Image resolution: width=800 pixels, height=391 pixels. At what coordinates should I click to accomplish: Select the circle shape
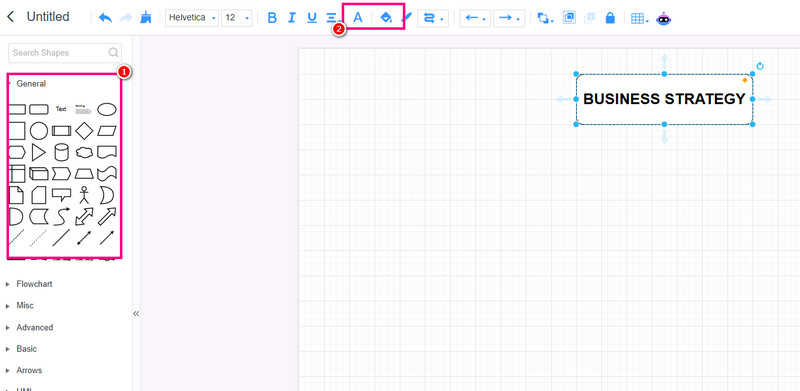(x=39, y=131)
